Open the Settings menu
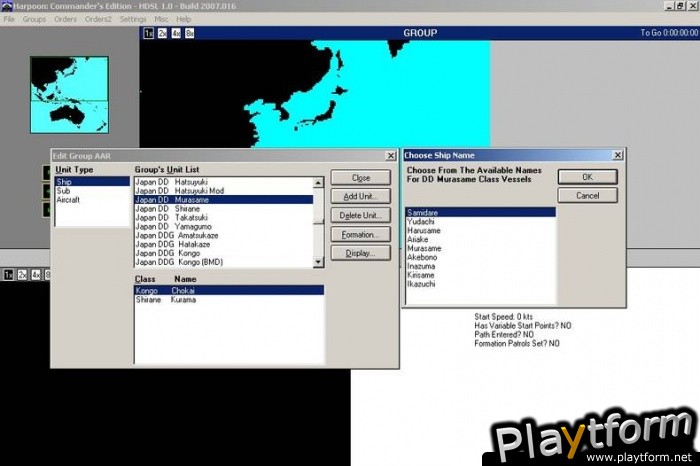 click(x=133, y=19)
